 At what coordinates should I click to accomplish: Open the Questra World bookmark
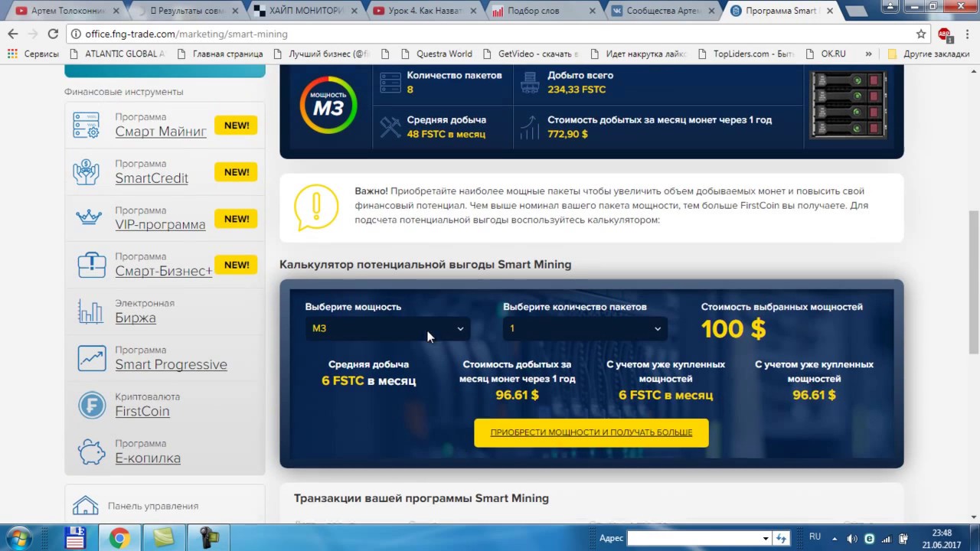click(436, 54)
